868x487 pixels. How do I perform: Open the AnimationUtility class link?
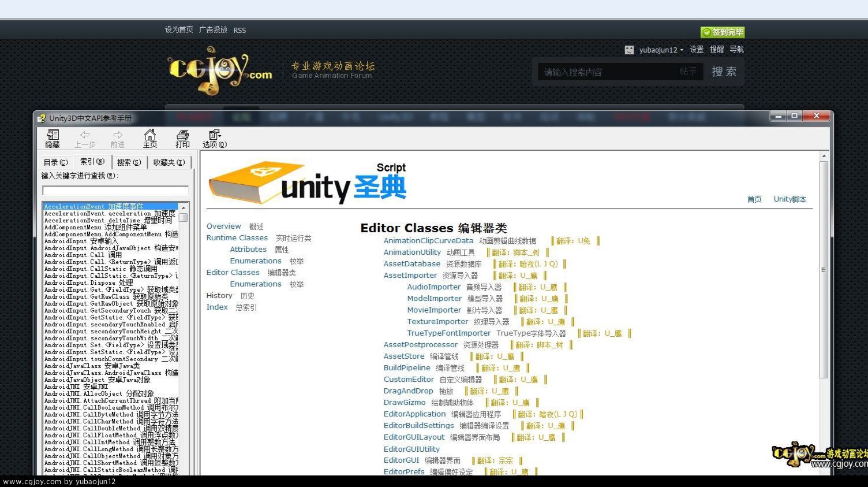pyautogui.click(x=412, y=252)
